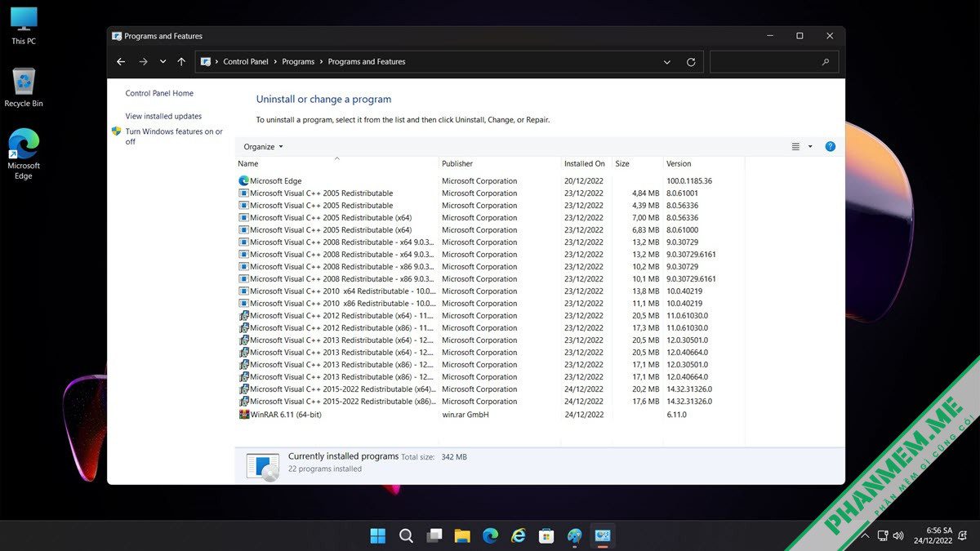Show hidden tray icons chevron
Screen dimensions: 980x551
coord(865,535)
